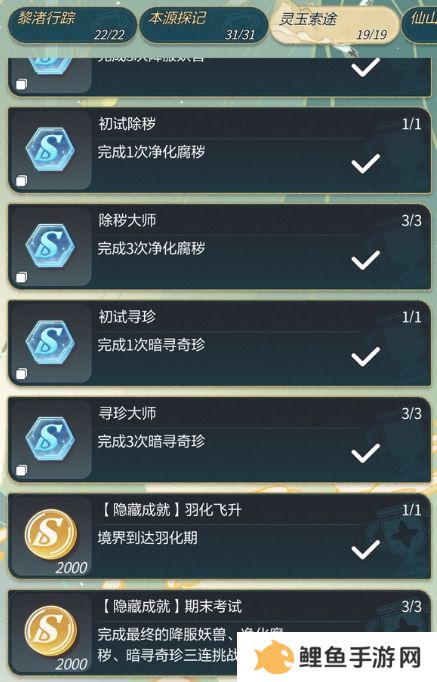The width and height of the screenshot is (437, 682).
Task: Open the 初试寻珍 achievement entry title
Action: click(127, 317)
